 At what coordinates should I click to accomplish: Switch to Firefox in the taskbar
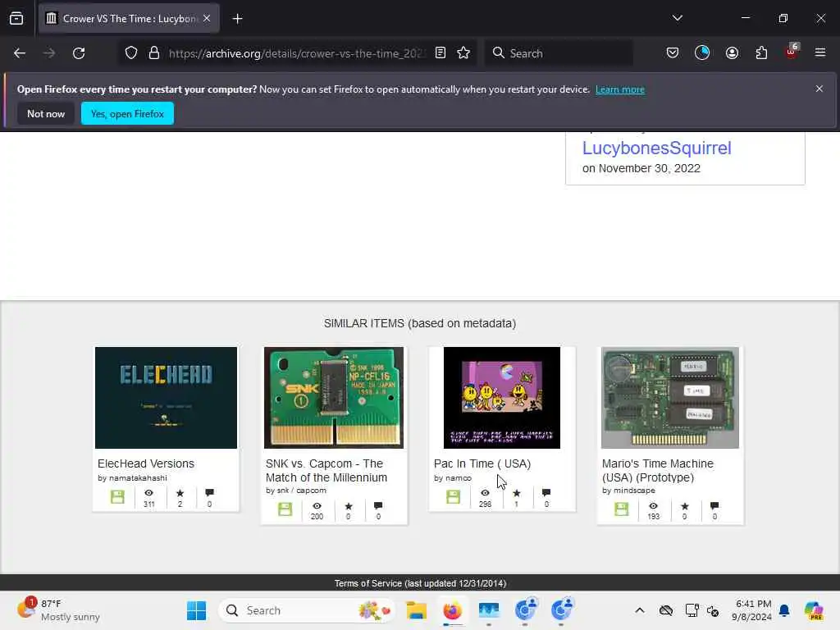[453, 610]
